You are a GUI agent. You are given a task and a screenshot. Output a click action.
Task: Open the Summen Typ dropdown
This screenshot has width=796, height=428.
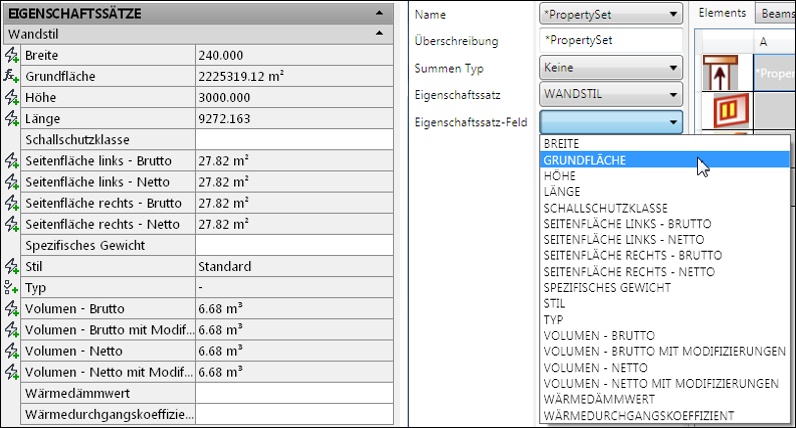[x=611, y=68]
